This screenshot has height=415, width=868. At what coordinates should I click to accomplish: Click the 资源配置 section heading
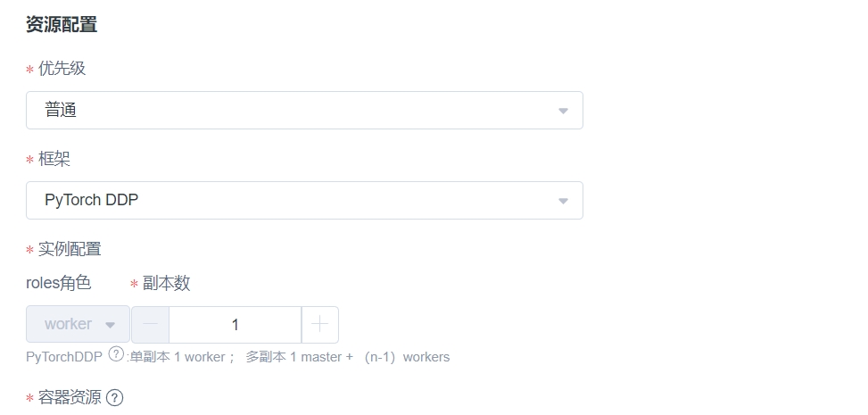click(x=62, y=25)
